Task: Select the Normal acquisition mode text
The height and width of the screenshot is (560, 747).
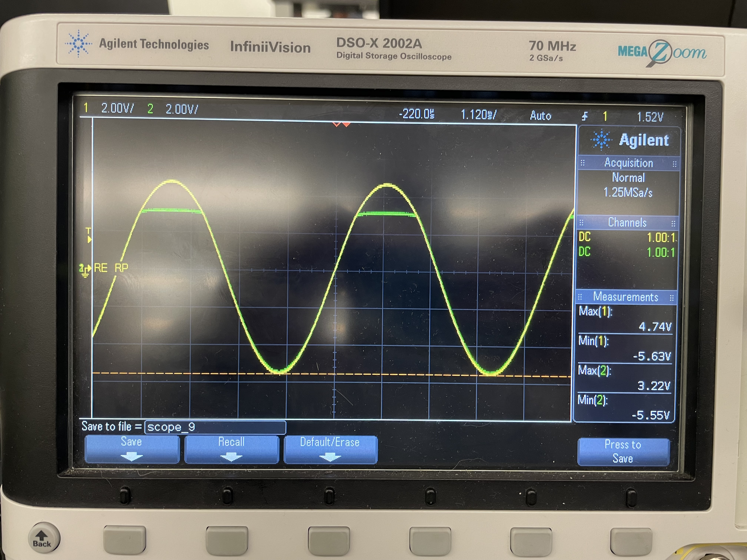Action: pos(628,178)
